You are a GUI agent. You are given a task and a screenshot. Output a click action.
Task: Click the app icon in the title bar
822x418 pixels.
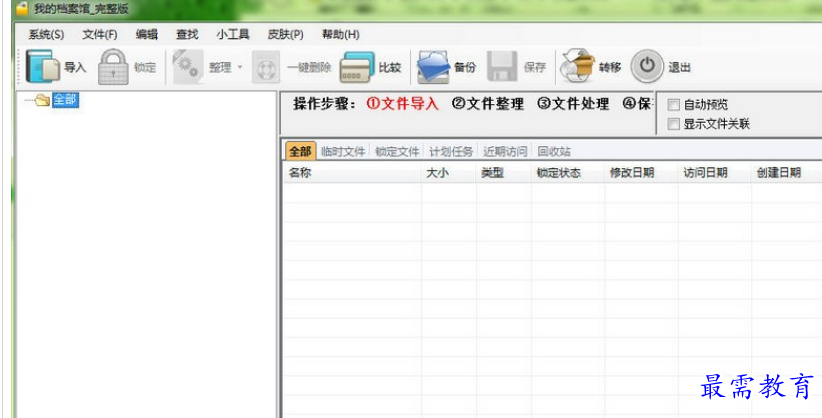click(22, 8)
